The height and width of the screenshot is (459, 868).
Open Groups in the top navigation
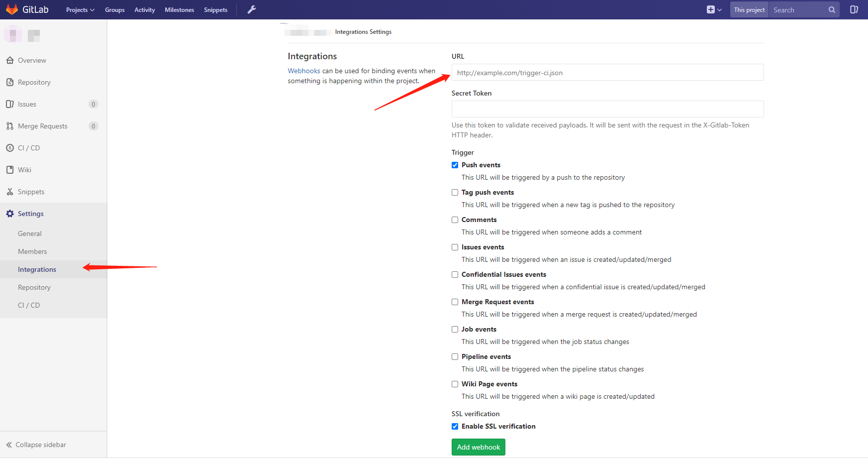click(115, 10)
